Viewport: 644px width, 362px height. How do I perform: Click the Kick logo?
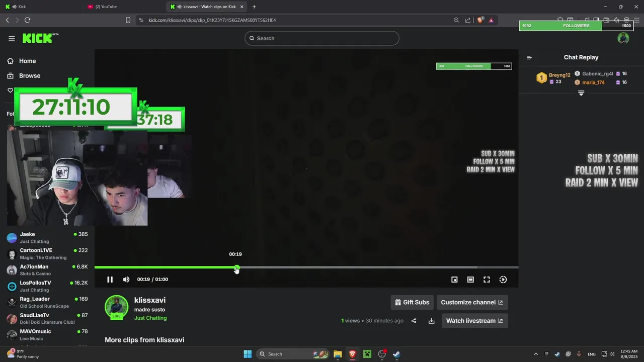(40, 38)
